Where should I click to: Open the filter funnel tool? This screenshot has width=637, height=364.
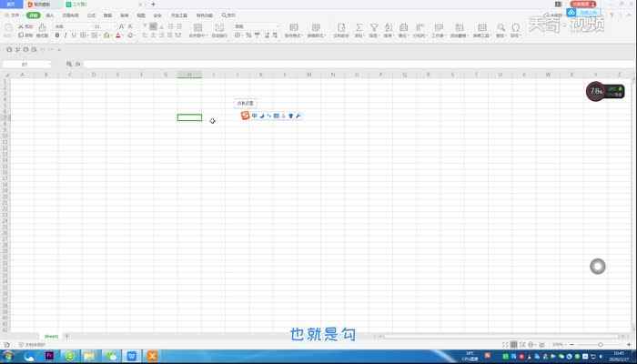coord(373,28)
